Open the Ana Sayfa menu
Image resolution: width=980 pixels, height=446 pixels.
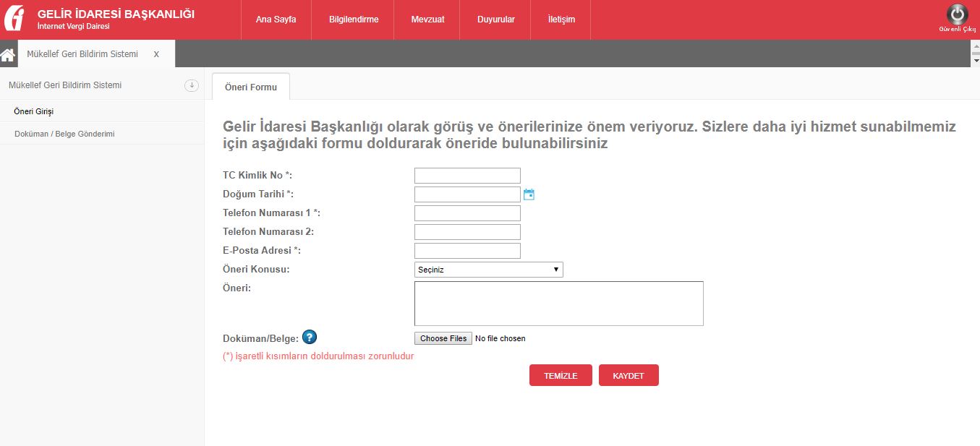point(276,20)
